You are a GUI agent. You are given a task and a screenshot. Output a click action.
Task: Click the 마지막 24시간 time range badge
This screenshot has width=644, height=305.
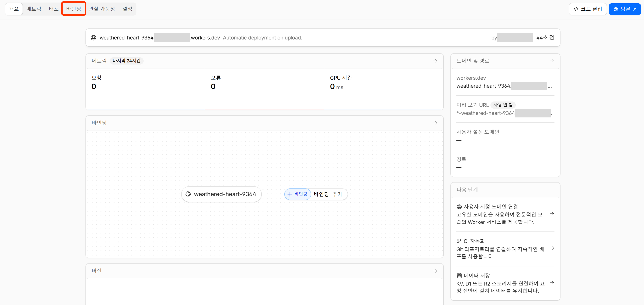tap(127, 61)
